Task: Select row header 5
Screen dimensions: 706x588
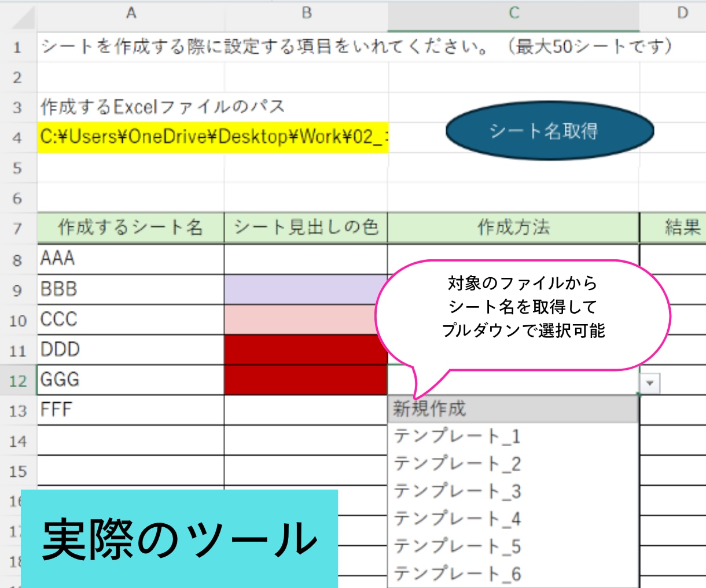Action: click(18, 168)
